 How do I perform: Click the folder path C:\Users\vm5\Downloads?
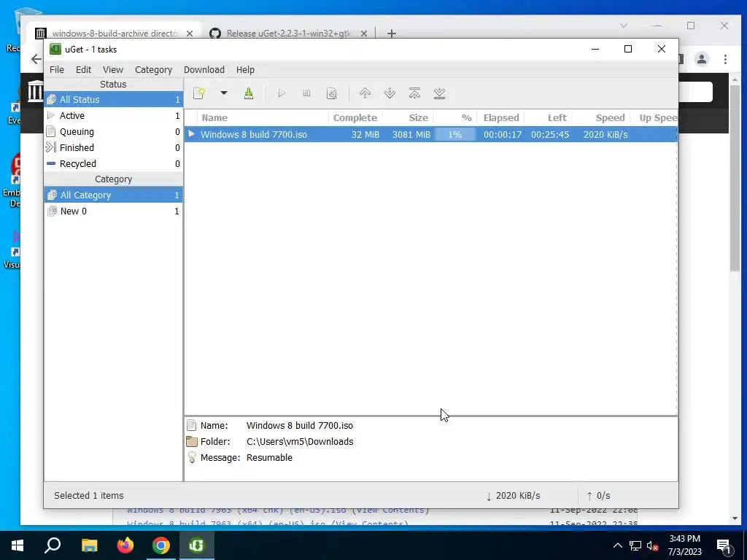300,441
